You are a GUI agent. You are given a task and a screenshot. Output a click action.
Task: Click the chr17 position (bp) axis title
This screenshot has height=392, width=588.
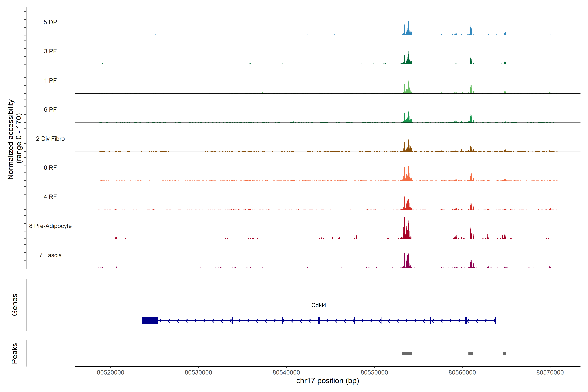pyautogui.click(x=327, y=381)
